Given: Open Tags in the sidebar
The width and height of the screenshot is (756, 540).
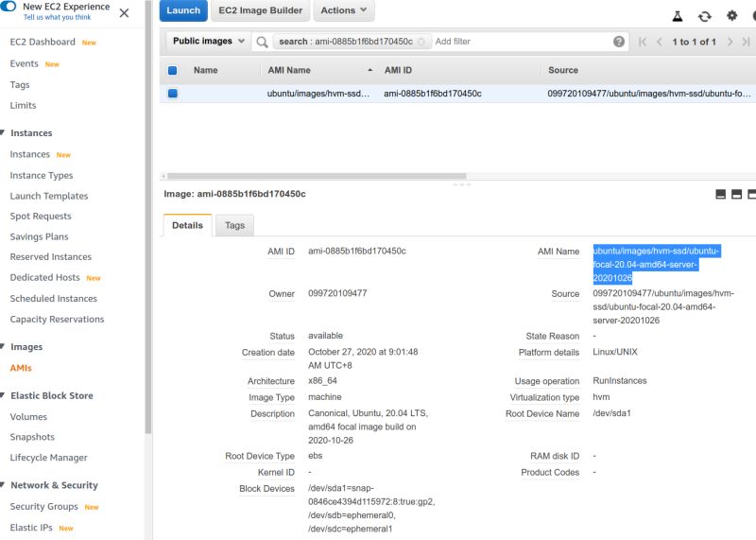Looking at the screenshot, I should [x=20, y=85].
